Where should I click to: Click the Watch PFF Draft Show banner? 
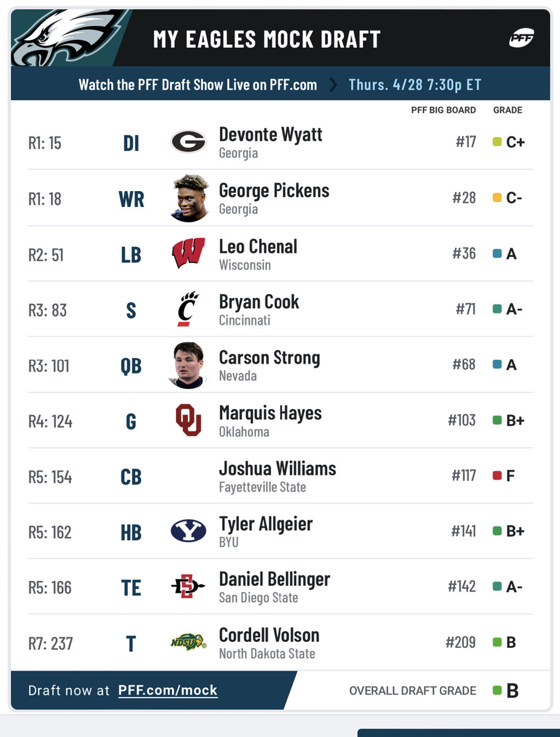point(198,85)
